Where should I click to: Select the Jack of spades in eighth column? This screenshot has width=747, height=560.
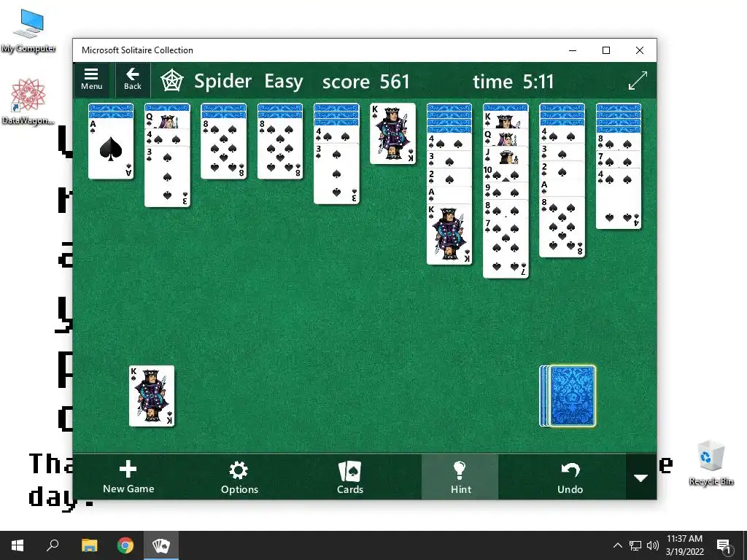(x=506, y=156)
